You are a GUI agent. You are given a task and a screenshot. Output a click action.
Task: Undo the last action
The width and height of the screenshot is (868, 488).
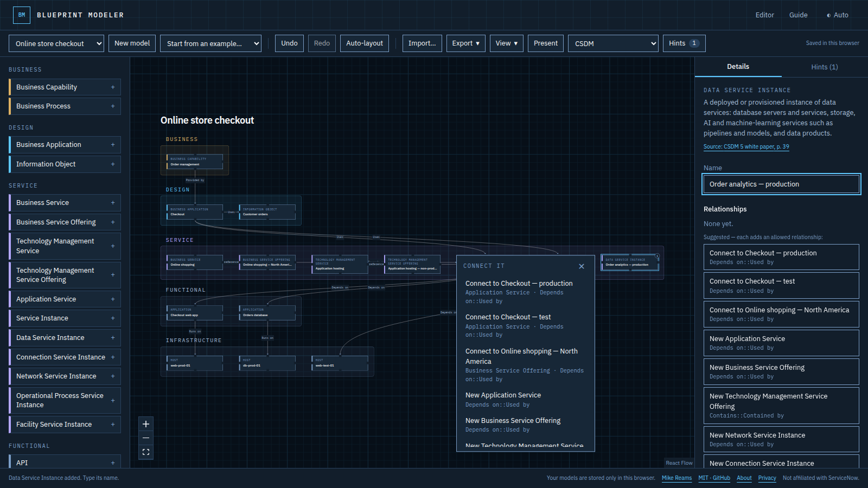[289, 43]
